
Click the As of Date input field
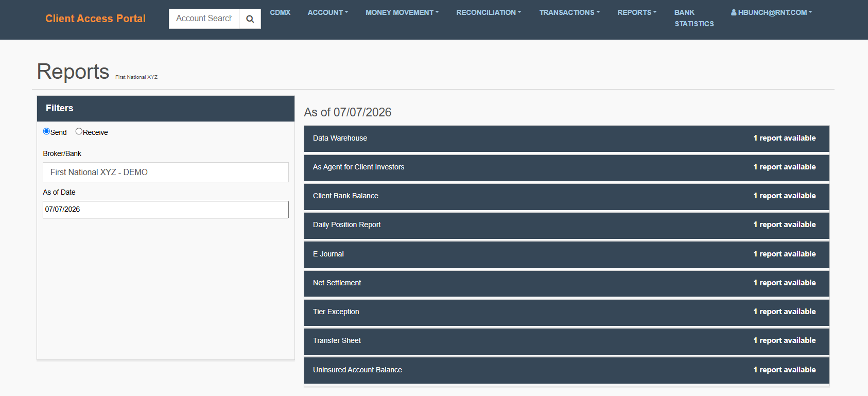[x=166, y=210]
